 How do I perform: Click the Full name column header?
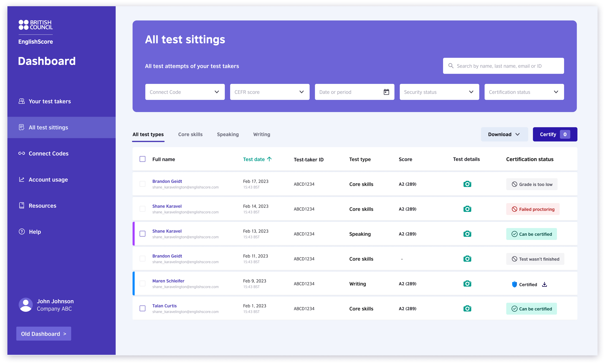point(164,159)
